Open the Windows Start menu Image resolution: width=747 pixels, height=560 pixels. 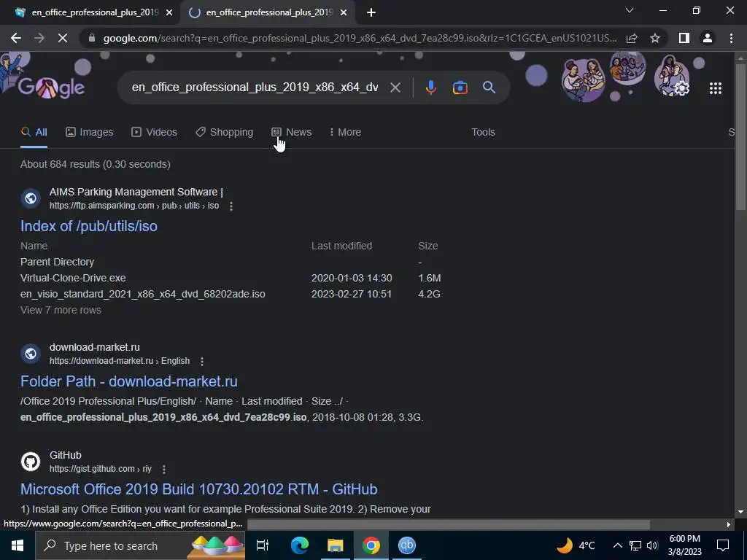(18, 545)
